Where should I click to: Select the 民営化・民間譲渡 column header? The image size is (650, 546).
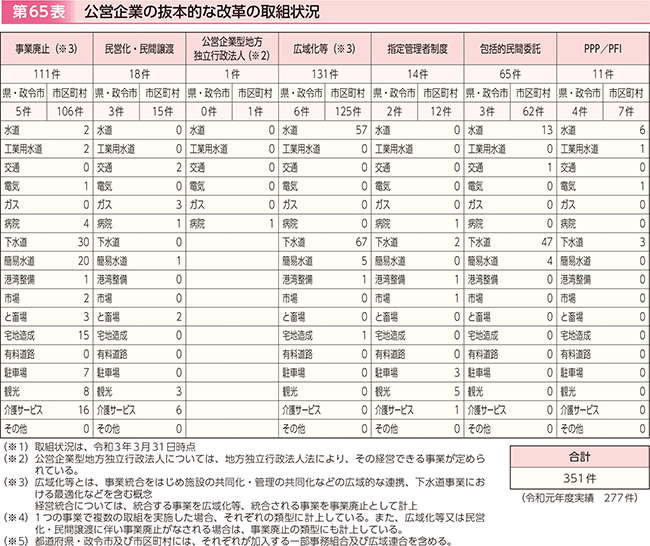pyautogui.click(x=139, y=49)
